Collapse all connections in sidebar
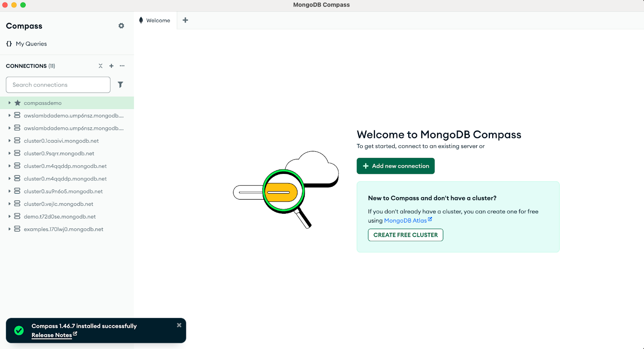Viewport: 644px width, 349px height. click(101, 66)
